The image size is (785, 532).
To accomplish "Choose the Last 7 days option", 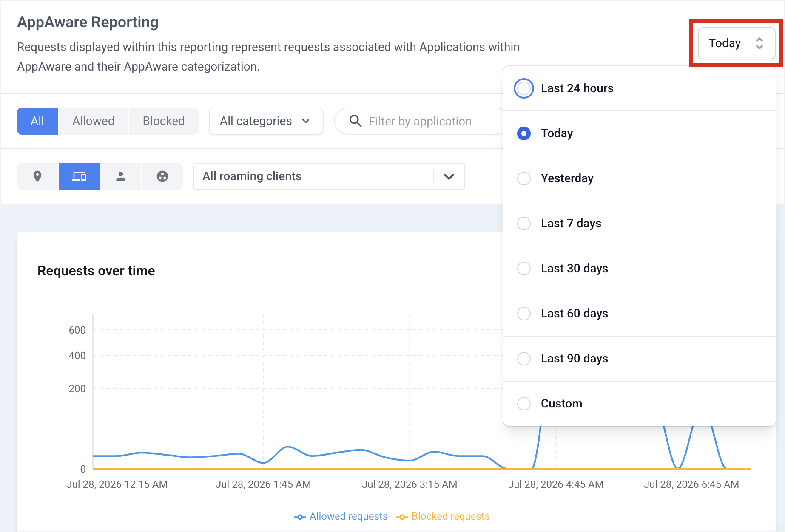I will click(640, 224).
